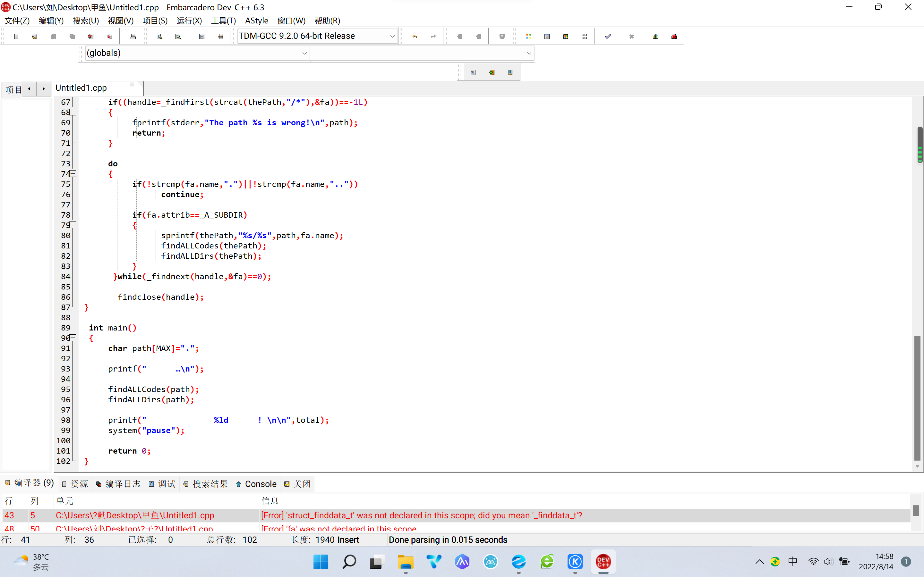Screen dimensions: 924x577
Task: Click the New file toolbar icon
Action: pos(16,37)
